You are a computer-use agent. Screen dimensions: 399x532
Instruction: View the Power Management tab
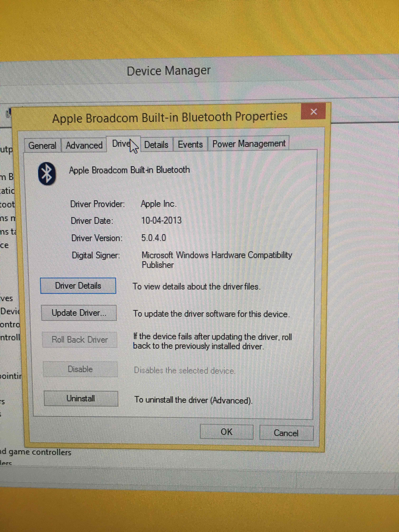249,144
